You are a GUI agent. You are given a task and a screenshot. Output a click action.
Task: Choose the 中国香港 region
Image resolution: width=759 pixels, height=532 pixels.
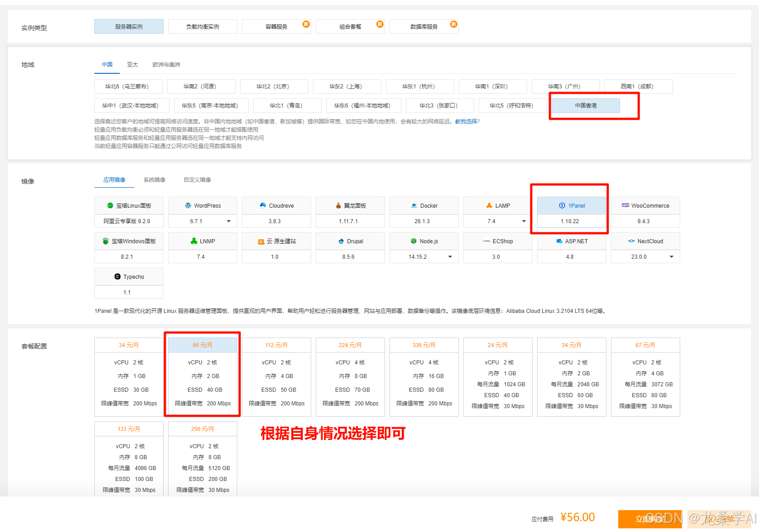pos(586,105)
